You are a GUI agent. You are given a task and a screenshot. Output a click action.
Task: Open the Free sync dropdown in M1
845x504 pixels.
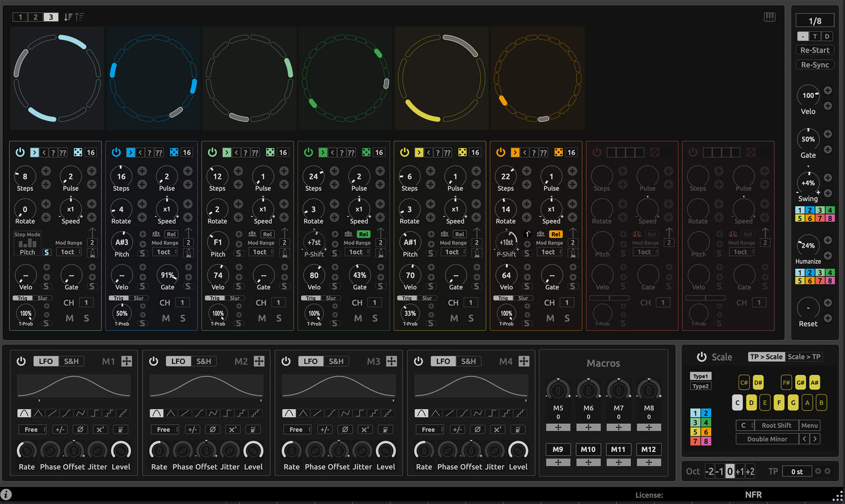32,429
